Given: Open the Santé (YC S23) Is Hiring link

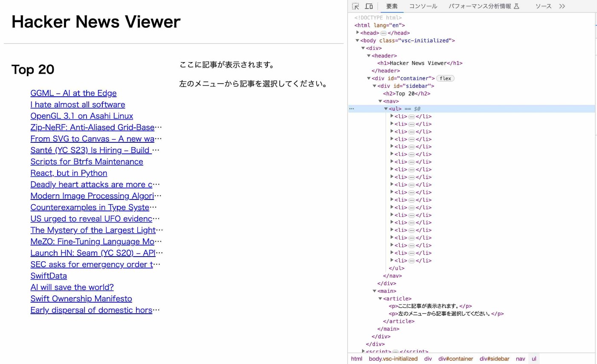Looking at the screenshot, I should click(x=95, y=150).
